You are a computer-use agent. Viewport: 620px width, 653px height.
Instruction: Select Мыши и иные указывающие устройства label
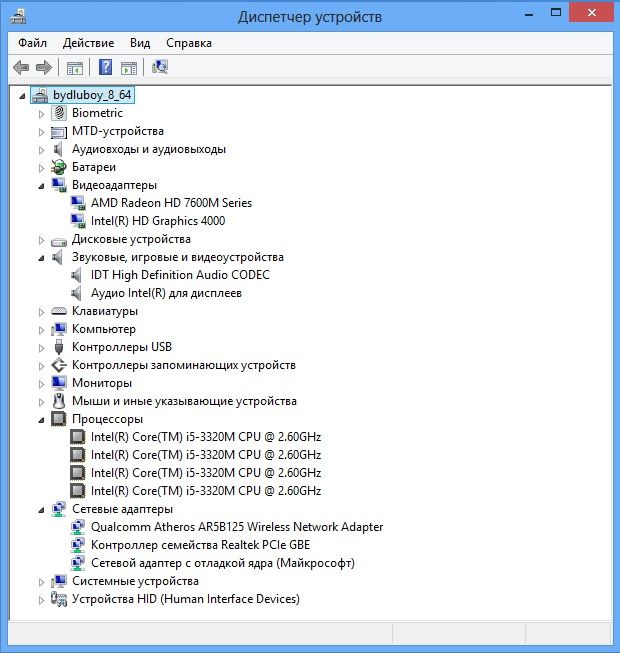184,401
